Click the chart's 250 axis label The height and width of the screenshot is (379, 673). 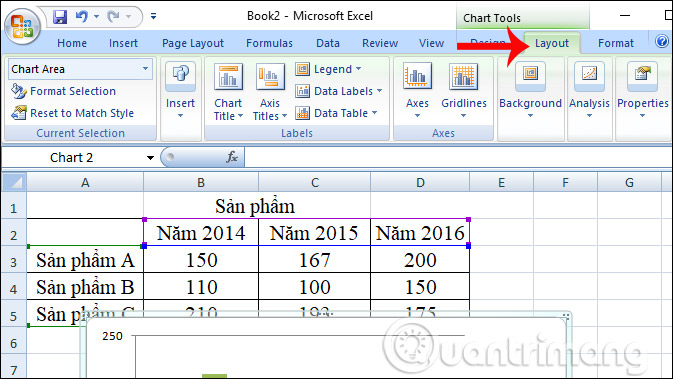point(112,336)
